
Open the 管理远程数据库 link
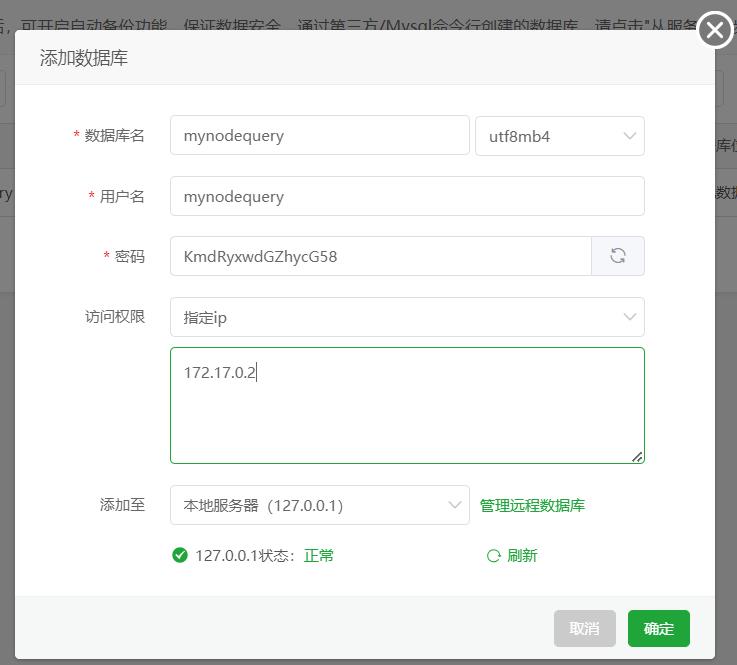(x=532, y=505)
